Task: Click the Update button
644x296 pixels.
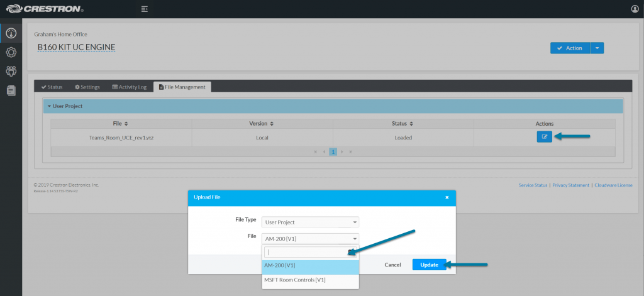Action: pyautogui.click(x=429, y=265)
